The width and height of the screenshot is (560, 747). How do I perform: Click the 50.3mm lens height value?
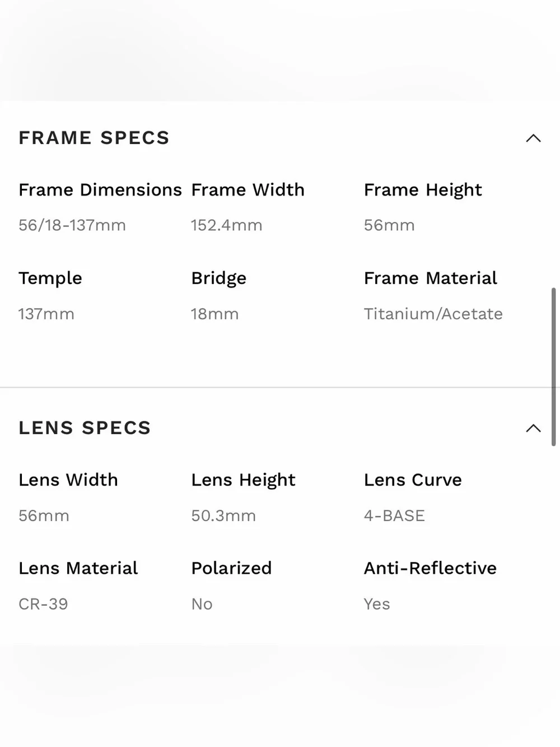tap(223, 516)
